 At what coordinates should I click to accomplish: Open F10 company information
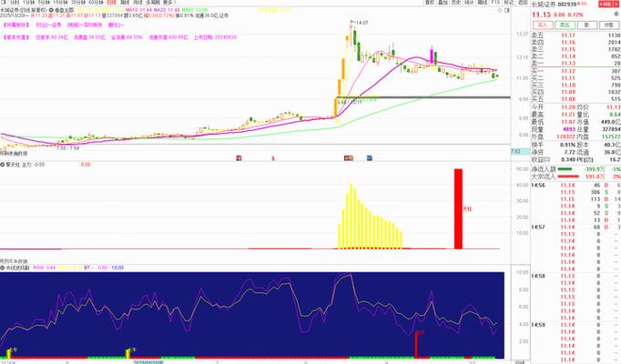point(495,3)
